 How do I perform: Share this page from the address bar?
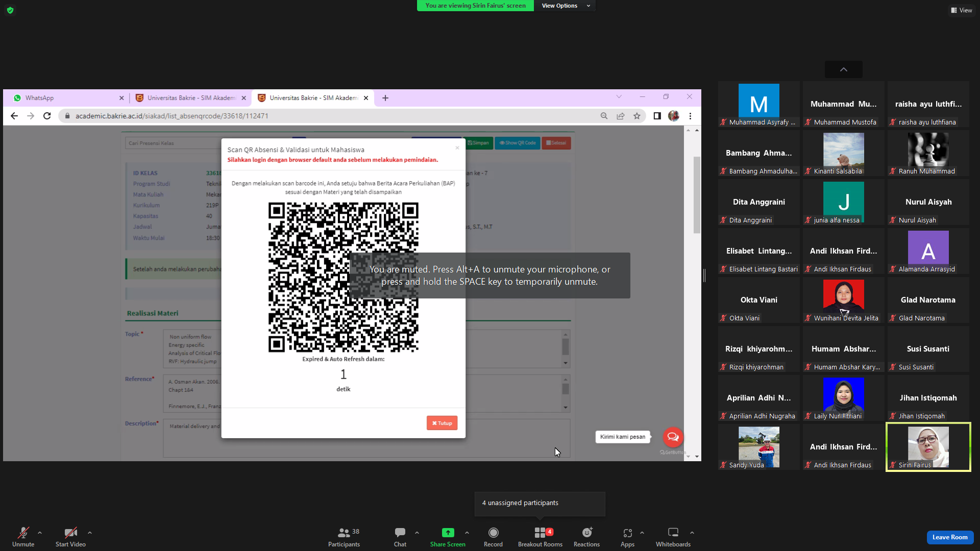[621, 116]
